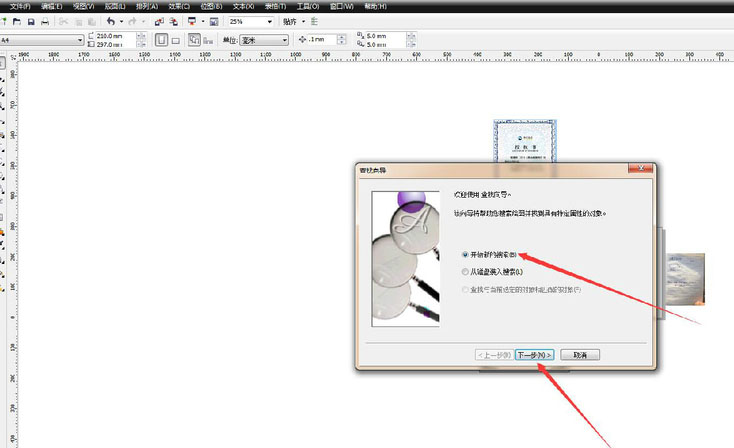Click the Import icon in toolbar
Viewport: 734px width, 448px height.
159,22
